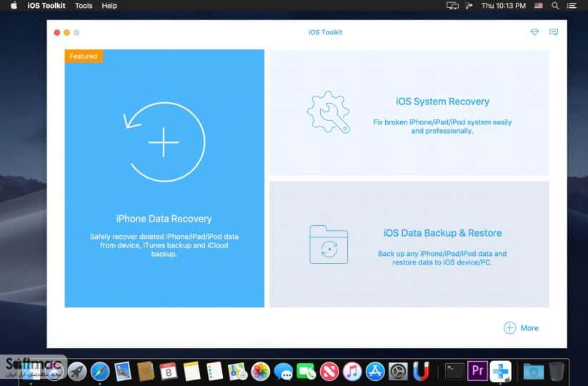Open System Preferences in the Dock
The image size is (588, 386).
[398, 372]
